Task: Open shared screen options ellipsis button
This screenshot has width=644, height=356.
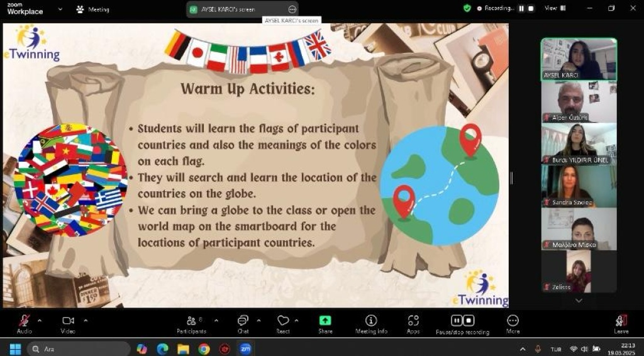Action: [x=292, y=9]
